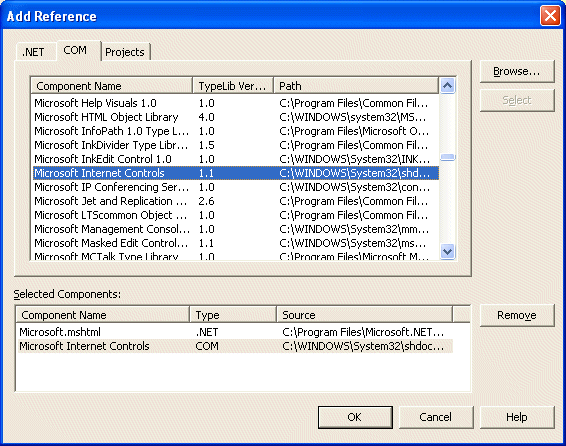
Task: Sort by Path column header
Action: tap(356, 86)
